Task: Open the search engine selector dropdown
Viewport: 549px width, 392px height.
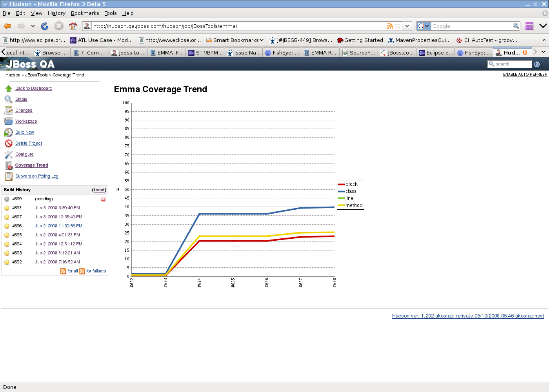Action: (424, 26)
